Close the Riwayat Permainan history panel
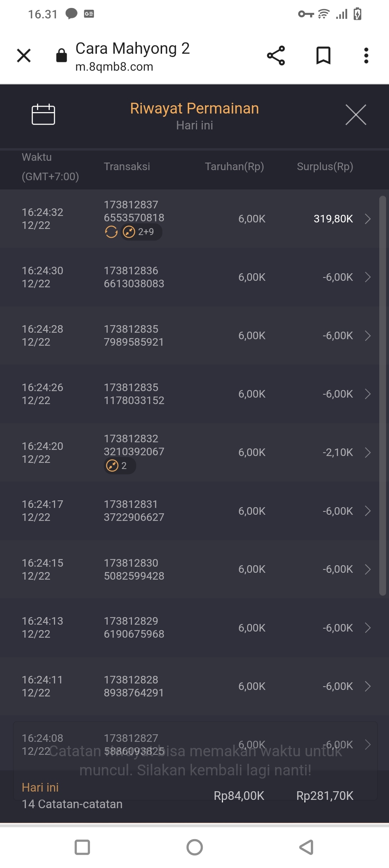Image resolution: width=389 pixels, height=868 pixels. (356, 115)
